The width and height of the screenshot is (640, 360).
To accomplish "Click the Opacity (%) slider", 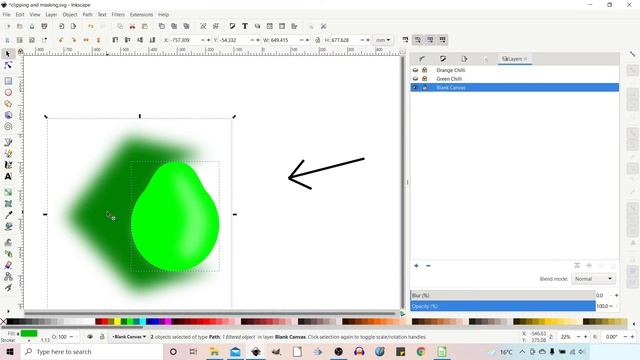I will pos(503,306).
